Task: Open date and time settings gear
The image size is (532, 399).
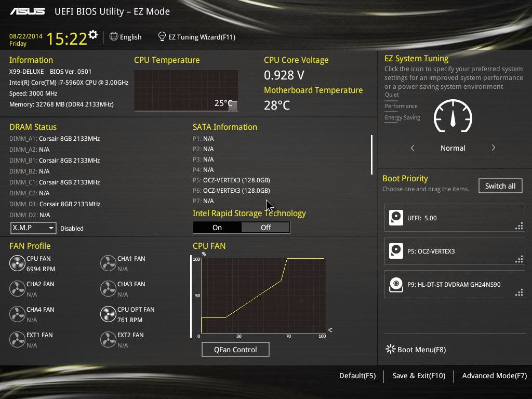Action: (93, 34)
